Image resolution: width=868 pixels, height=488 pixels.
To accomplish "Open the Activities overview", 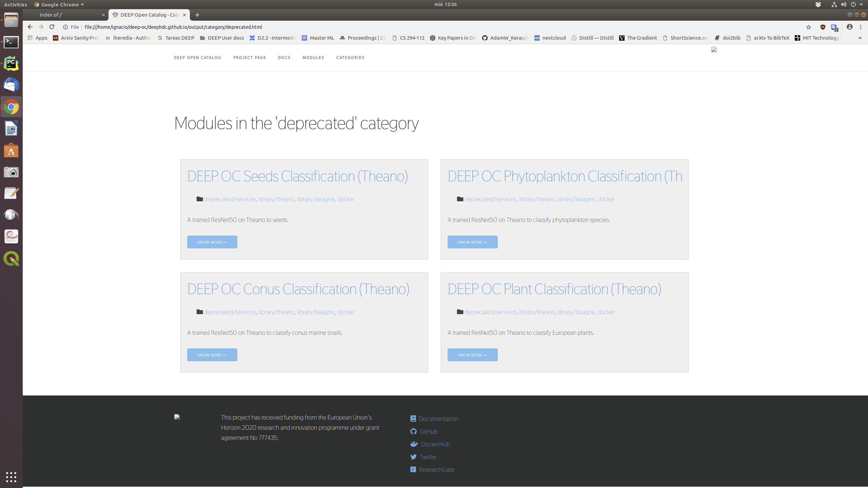I will pos(16,4).
